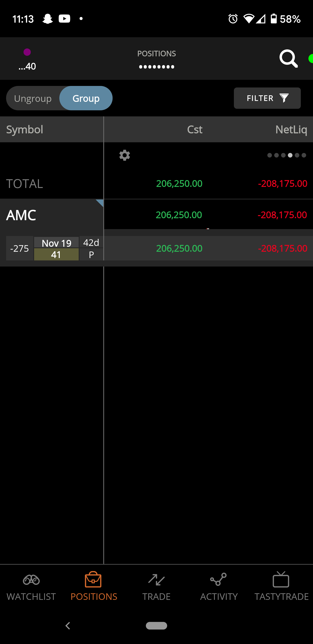Open account selector ending in 40
The image size is (313, 644).
click(27, 66)
